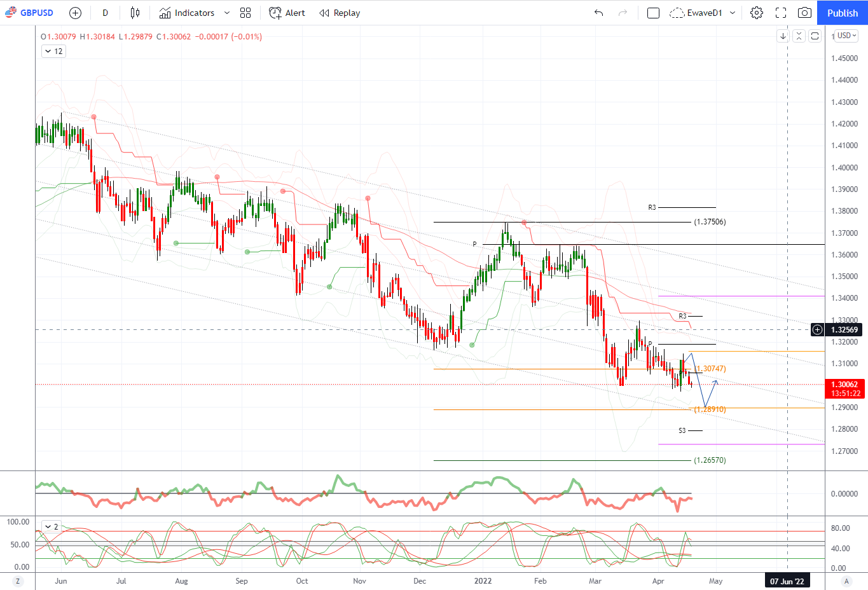Start bar Replay mode
Image resolution: width=868 pixels, height=590 pixels.
pyautogui.click(x=340, y=13)
